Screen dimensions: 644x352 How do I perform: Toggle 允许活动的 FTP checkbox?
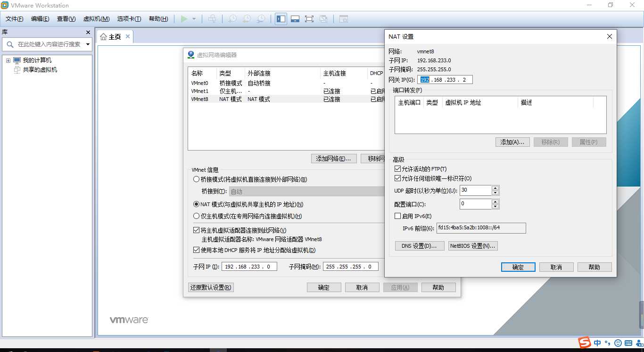(397, 169)
